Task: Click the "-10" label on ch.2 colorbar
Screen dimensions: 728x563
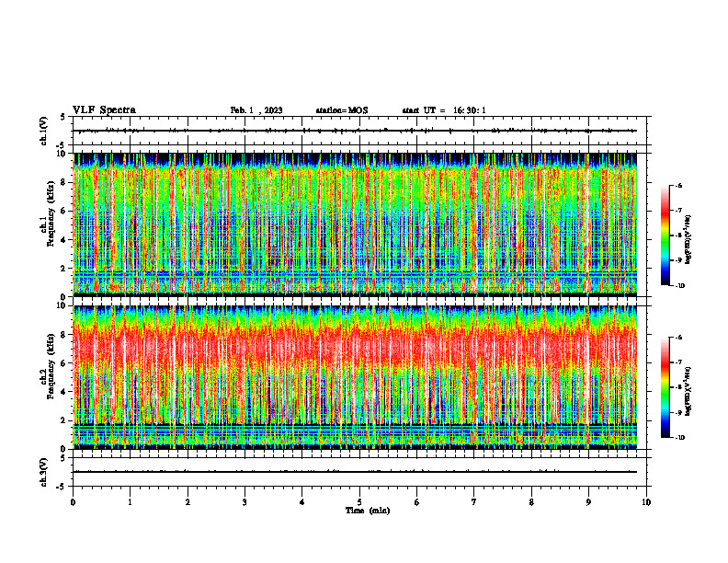Action: [679, 437]
